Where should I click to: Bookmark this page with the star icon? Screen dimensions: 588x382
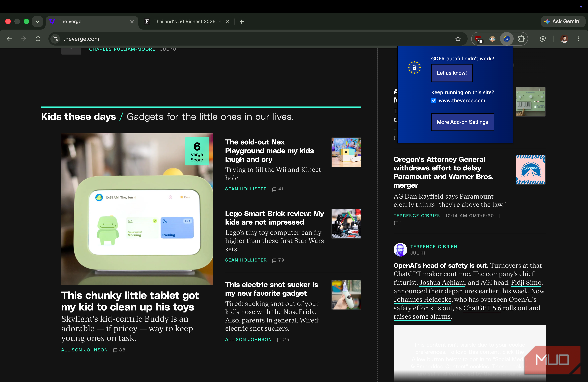tap(458, 39)
